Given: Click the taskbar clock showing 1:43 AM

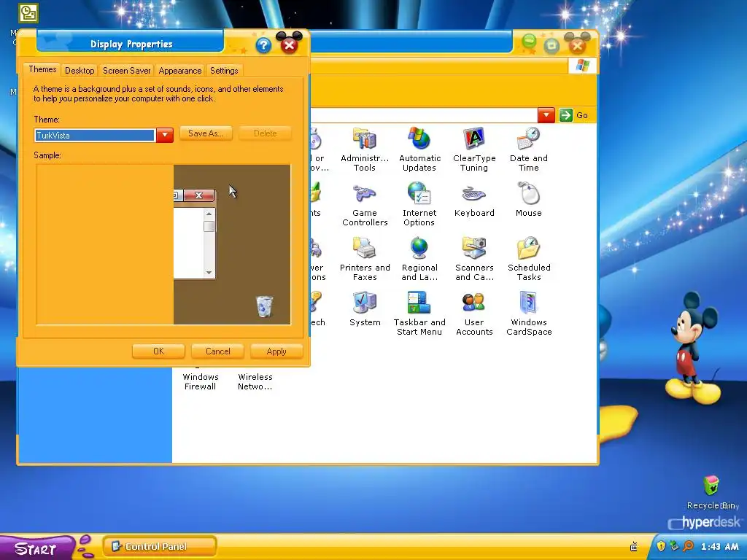Looking at the screenshot, I should point(719,547).
